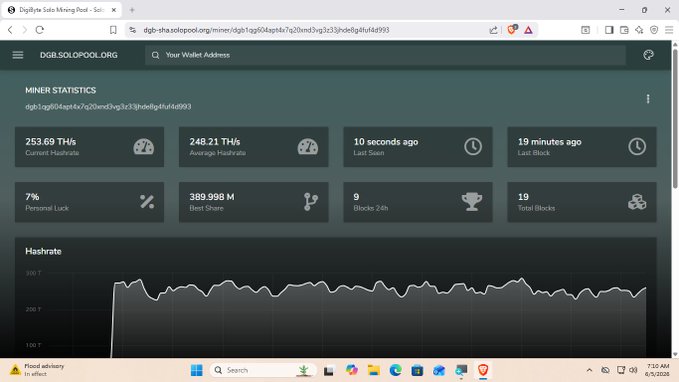This screenshot has width=679, height=382.
Task: Click the search magnifier icon in wallet field
Action: pyautogui.click(x=155, y=55)
